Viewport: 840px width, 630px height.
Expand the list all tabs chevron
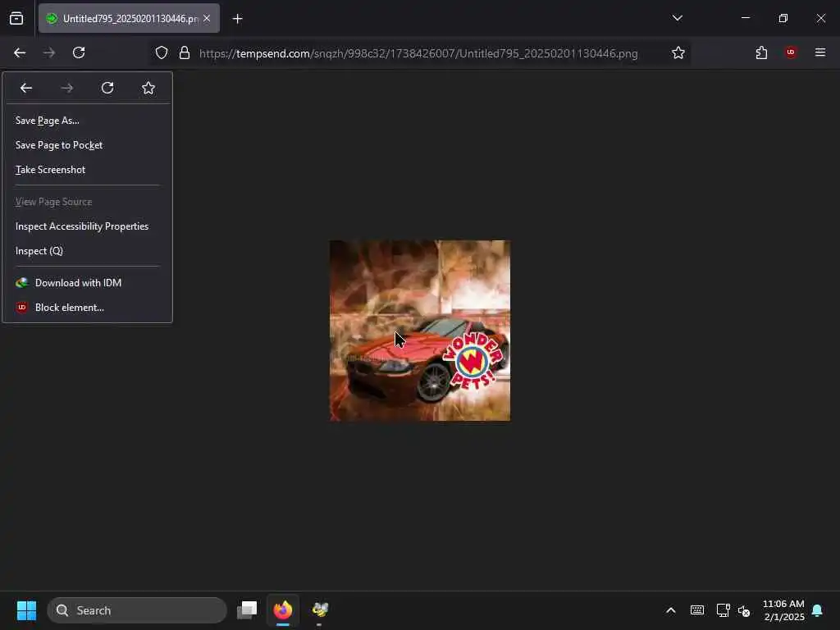(x=677, y=18)
